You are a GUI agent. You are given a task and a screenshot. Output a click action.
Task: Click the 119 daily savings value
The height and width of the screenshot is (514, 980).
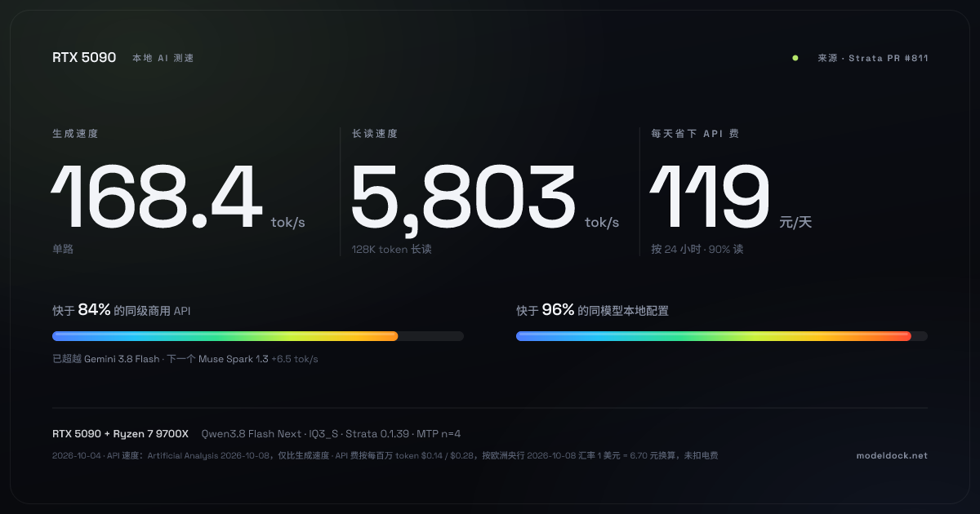coord(710,197)
